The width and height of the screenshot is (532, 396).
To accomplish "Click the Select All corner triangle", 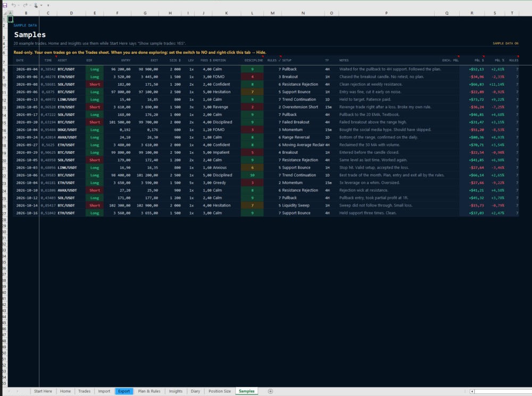I will [x=5, y=13].
